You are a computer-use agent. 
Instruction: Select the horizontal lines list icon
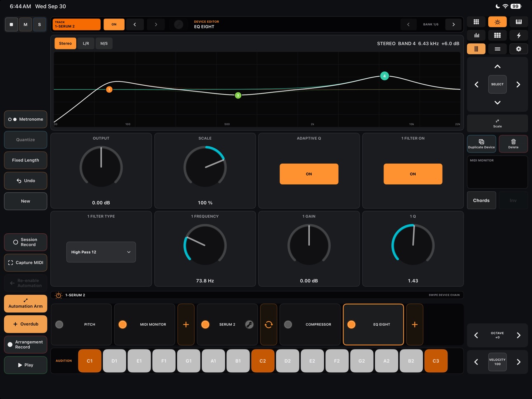tap(497, 49)
